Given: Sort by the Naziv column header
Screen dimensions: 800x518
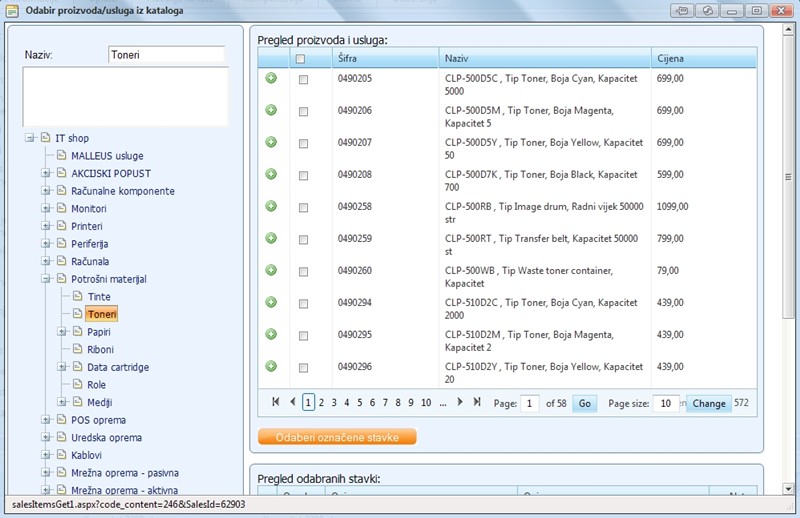Looking at the screenshot, I should pyautogui.click(x=456, y=58).
